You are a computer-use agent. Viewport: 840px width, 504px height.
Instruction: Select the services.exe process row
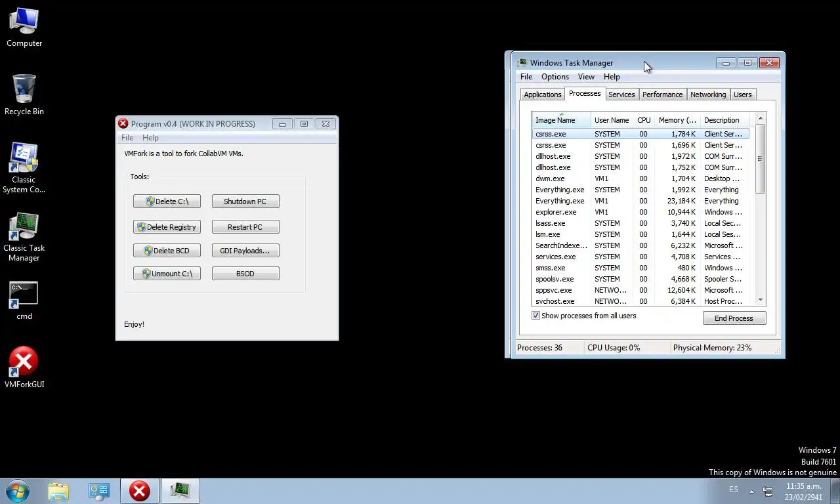(x=640, y=257)
